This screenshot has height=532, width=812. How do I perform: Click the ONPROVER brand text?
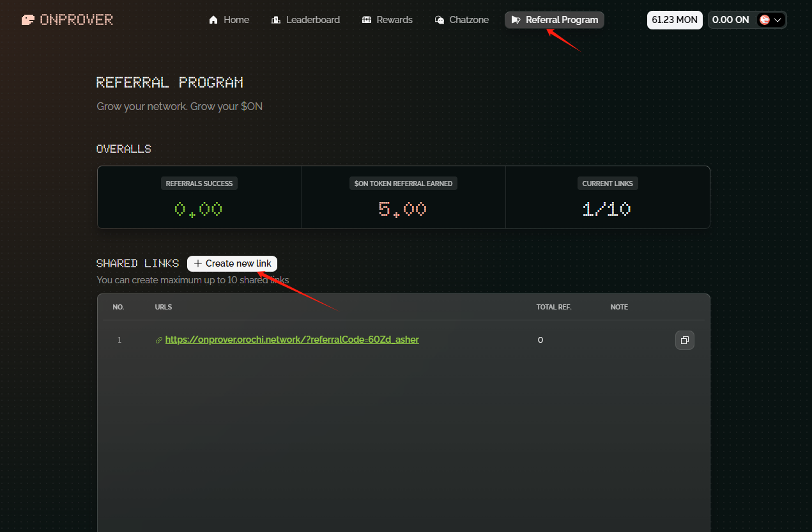click(x=77, y=20)
